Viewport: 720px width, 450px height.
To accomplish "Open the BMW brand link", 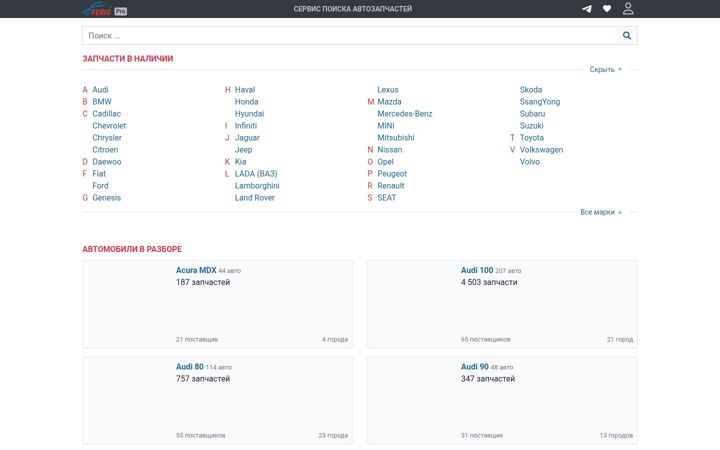I will click(102, 101).
